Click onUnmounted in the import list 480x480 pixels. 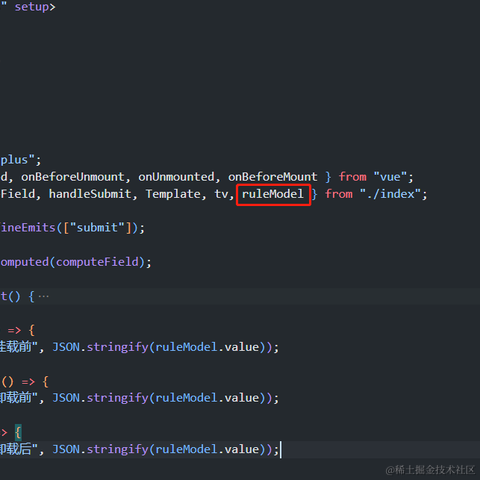click(176, 177)
